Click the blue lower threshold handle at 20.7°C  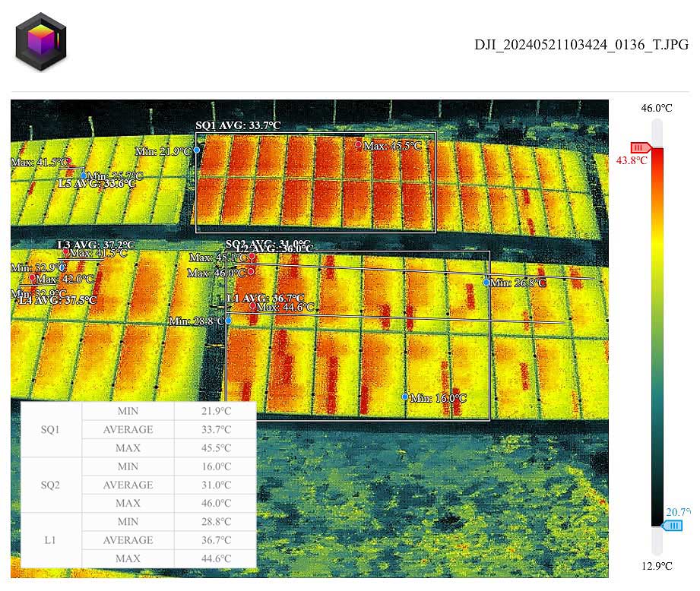(x=672, y=525)
